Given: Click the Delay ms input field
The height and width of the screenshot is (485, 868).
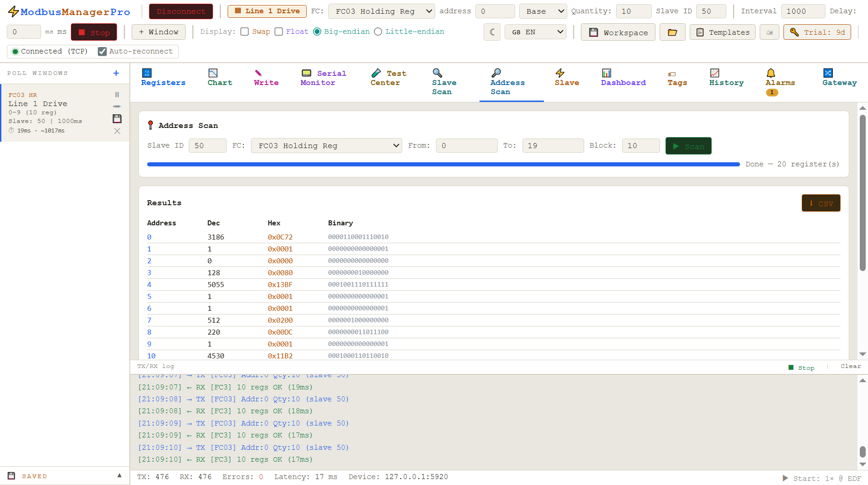Looking at the screenshot, I should 24,32.
